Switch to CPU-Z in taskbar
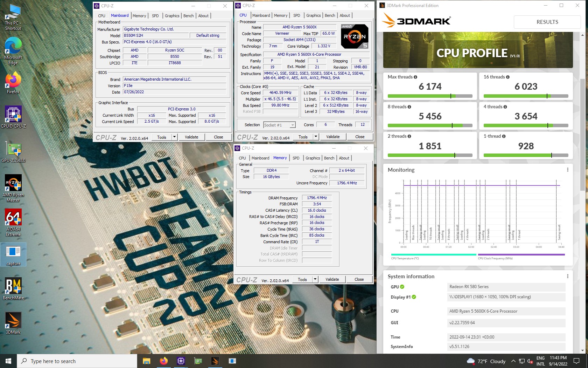The image size is (588, 368). [181, 361]
